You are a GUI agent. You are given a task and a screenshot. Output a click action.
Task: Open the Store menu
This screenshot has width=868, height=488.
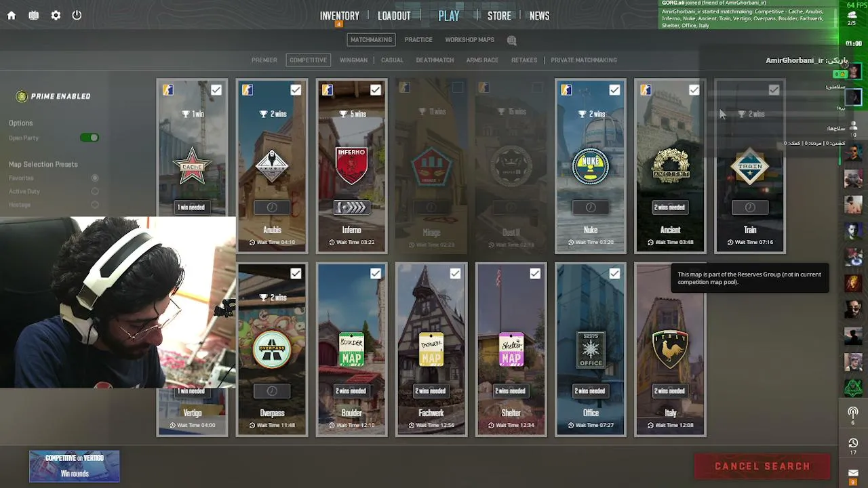[499, 16]
